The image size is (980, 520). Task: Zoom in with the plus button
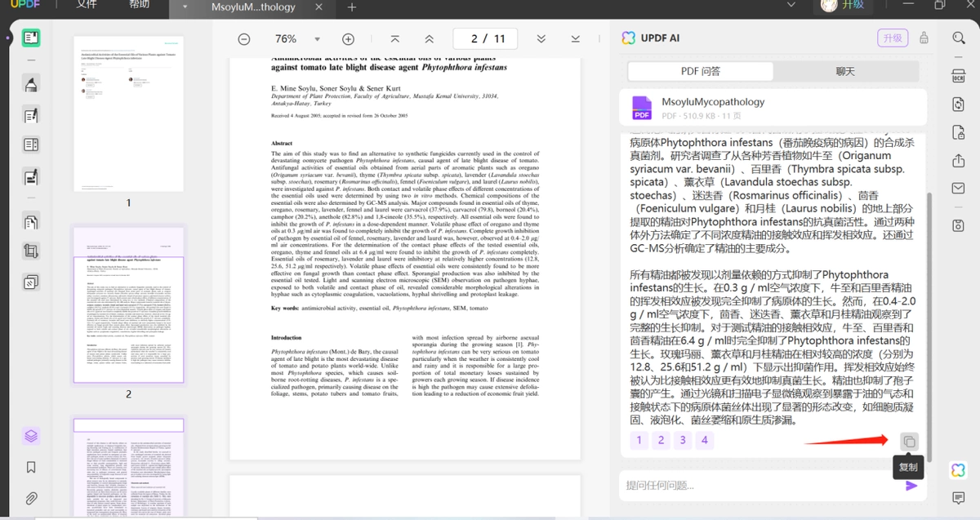[x=348, y=39]
